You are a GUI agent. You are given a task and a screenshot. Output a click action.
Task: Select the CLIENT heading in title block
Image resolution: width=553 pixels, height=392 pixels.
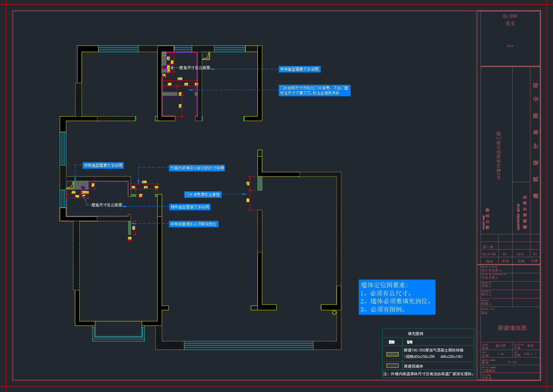(x=510, y=16)
